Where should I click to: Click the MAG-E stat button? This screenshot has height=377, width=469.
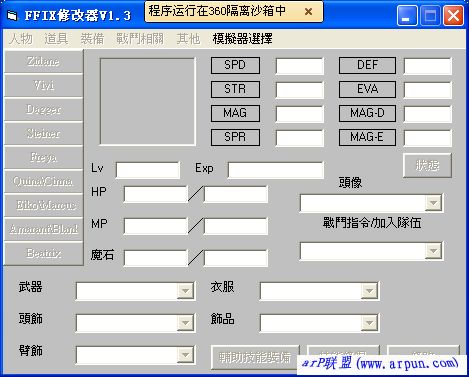tap(367, 137)
